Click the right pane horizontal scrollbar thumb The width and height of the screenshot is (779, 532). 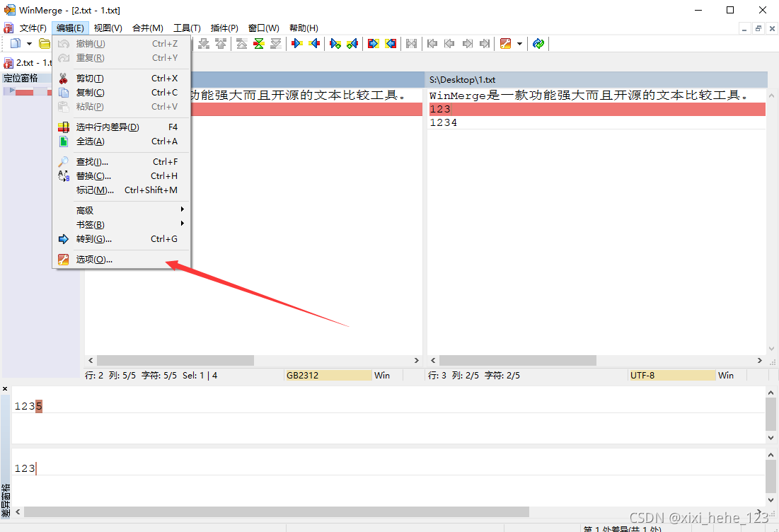518,360
